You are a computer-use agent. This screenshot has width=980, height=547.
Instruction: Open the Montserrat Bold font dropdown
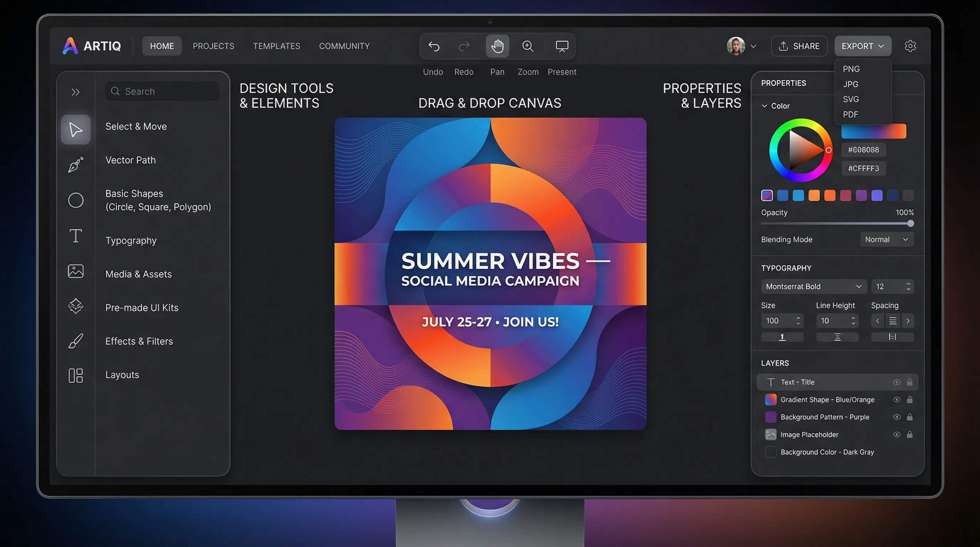813,286
